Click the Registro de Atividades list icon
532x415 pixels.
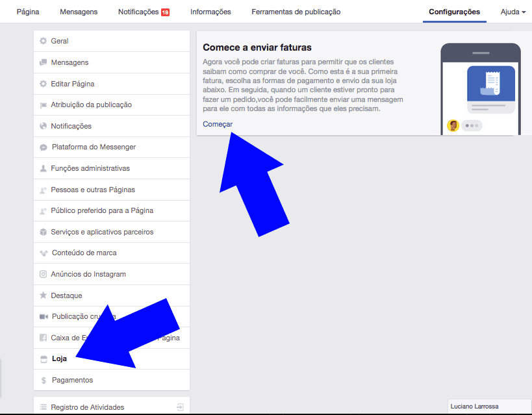(43, 407)
